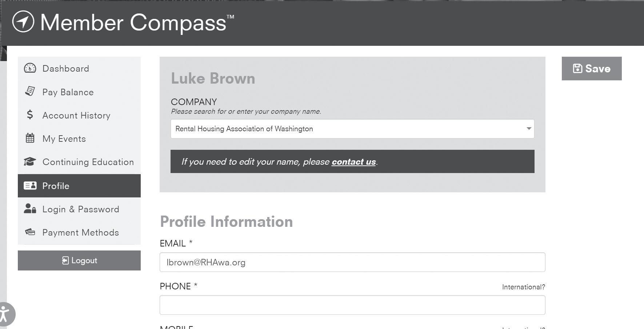Click the Logout button
The height and width of the screenshot is (329, 644).
click(x=79, y=260)
